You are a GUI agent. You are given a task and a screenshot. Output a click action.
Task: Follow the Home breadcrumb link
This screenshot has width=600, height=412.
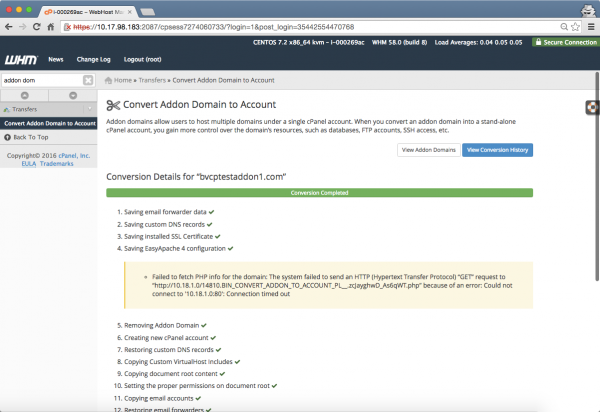122,80
